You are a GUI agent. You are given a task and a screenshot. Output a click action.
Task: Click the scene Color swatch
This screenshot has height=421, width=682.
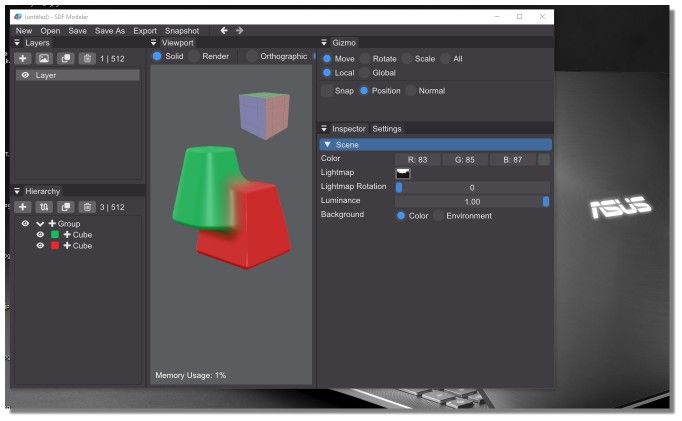click(544, 159)
